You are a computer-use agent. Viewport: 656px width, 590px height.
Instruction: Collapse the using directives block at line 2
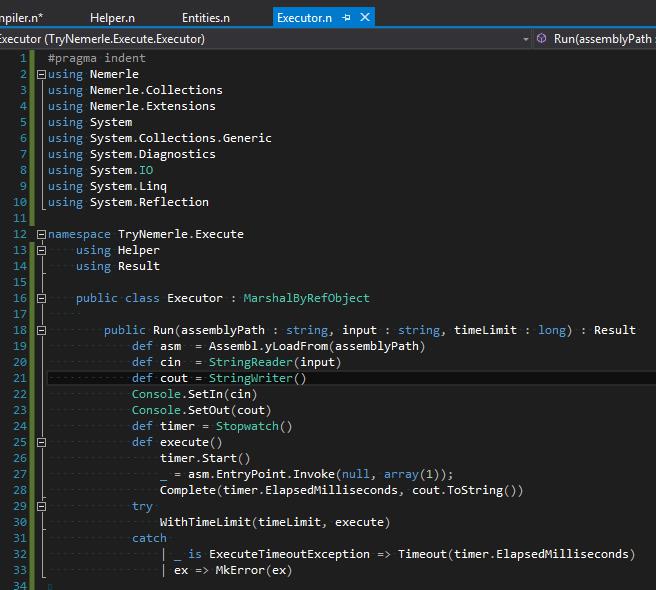[x=41, y=74]
